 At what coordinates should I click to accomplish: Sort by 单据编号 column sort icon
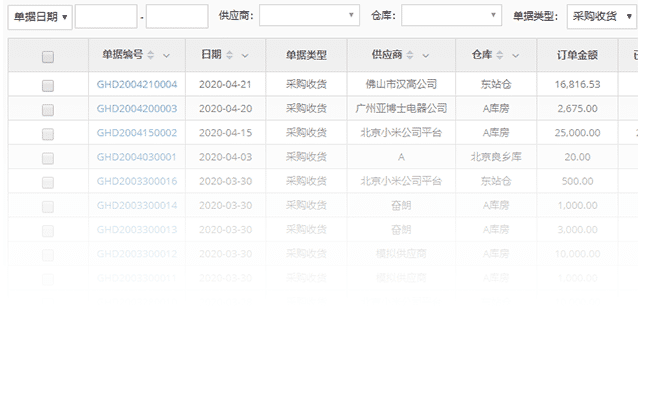[150, 55]
